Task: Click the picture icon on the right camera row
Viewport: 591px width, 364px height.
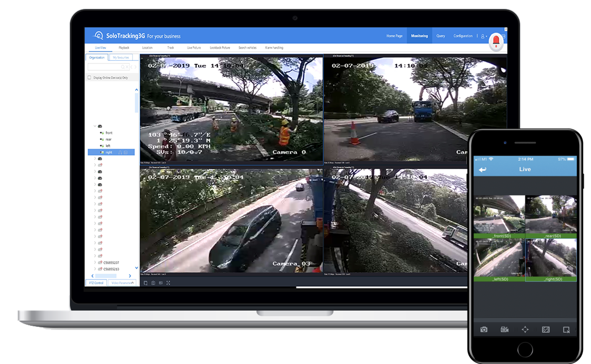Action: tap(126, 152)
